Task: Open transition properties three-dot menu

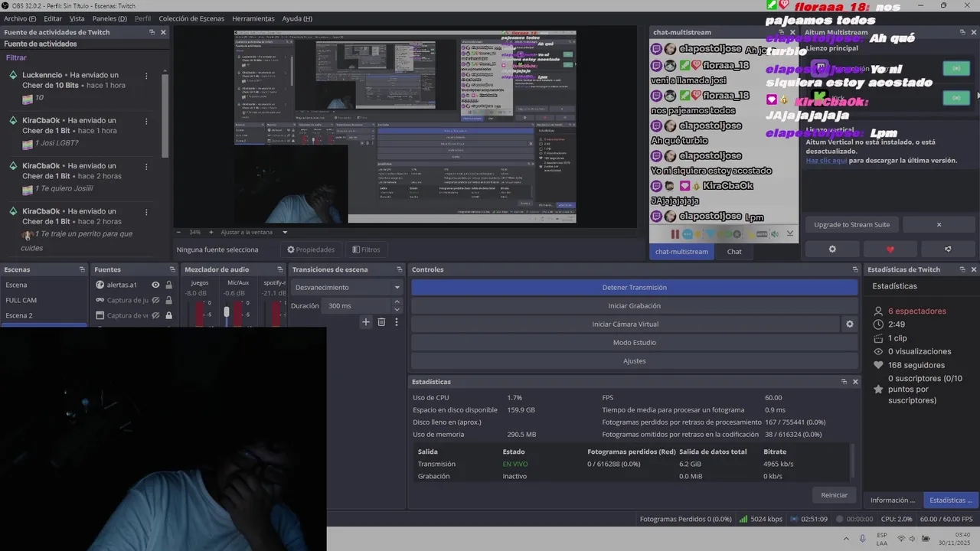Action: coord(396,322)
